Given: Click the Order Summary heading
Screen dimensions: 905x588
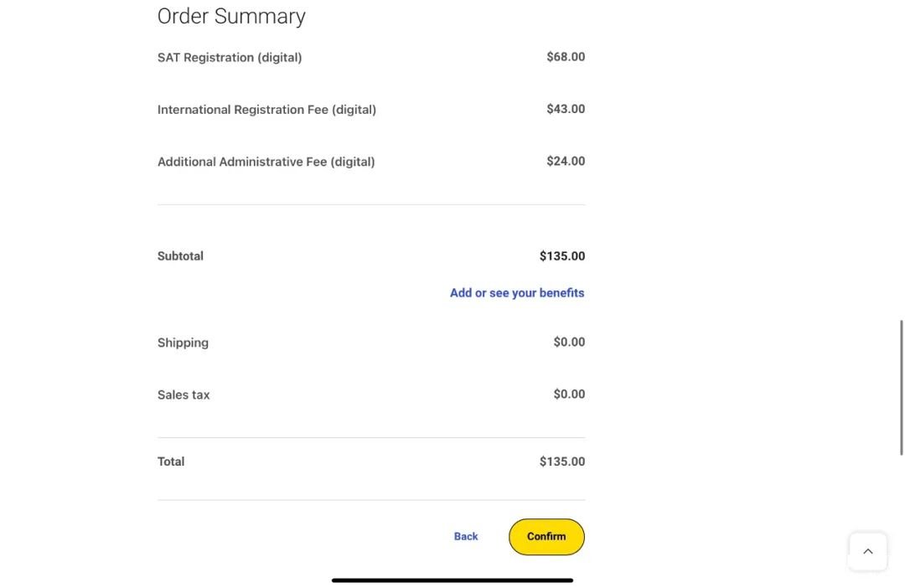Looking at the screenshot, I should point(231,16).
